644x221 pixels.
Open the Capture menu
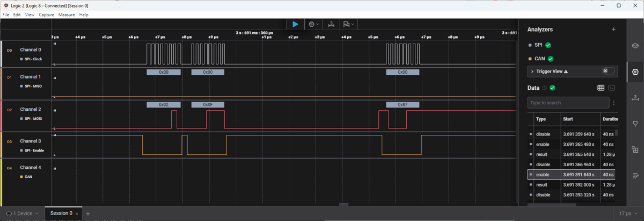pyautogui.click(x=47, y=15)
